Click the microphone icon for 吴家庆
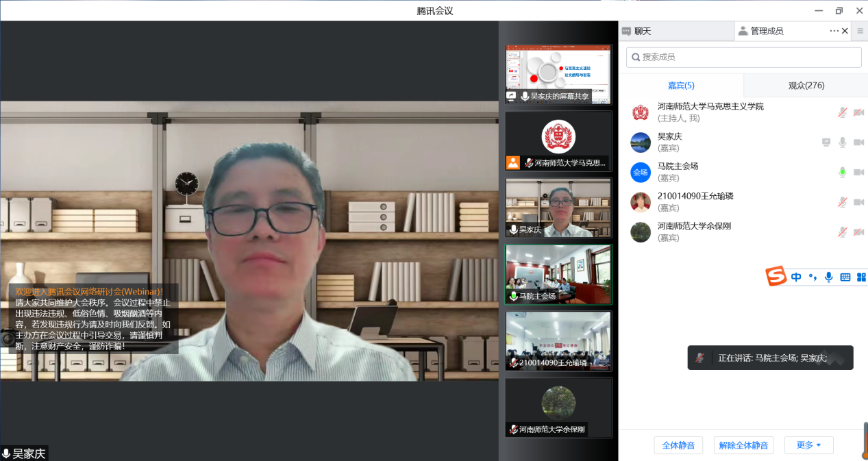 click(843, 142)
